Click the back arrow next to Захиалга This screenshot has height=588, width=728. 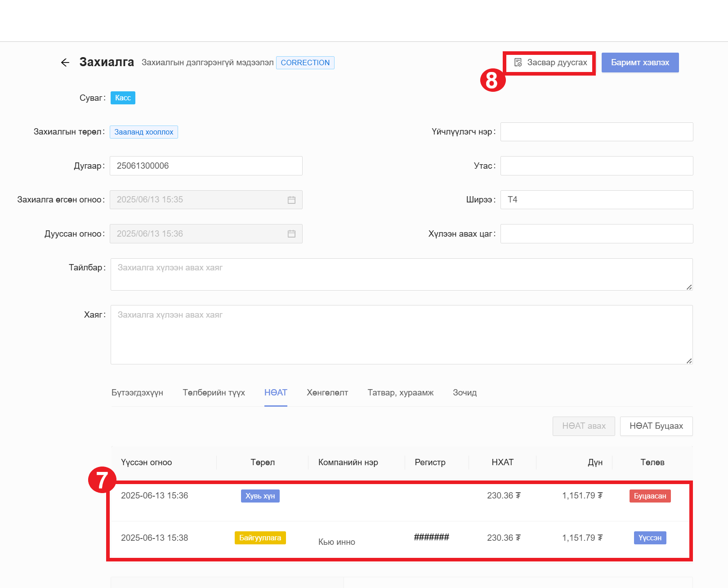point(65,63)
